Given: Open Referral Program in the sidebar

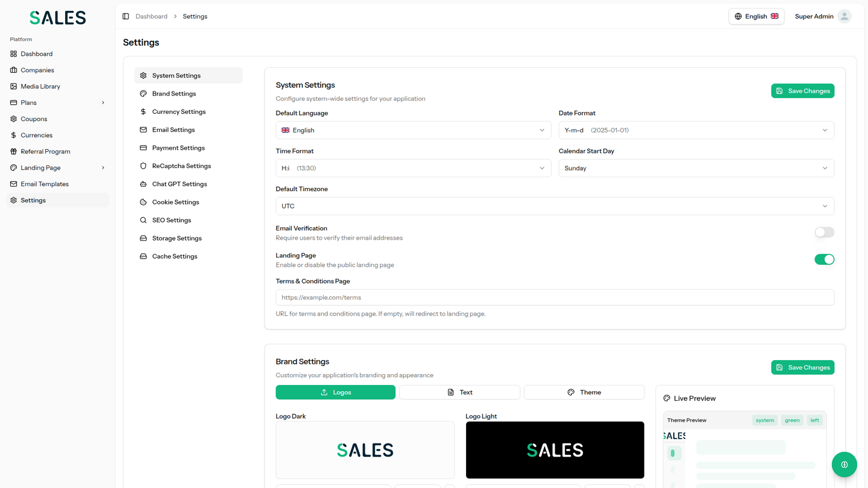Looking at the screenshot, I should coord(46,151).
